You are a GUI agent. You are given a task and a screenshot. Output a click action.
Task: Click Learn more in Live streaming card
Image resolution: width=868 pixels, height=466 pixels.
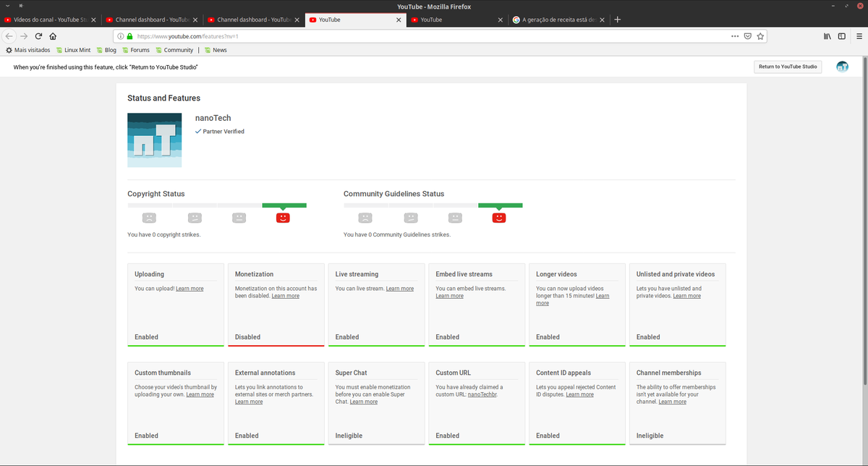(399, 289)
